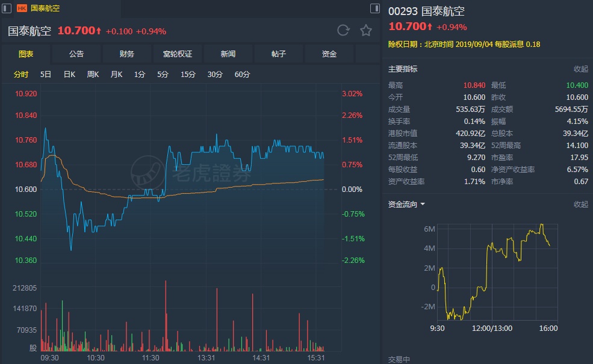593x364 pixels.
Task: Open the 财务 tab
Action: pyautogui.click(x=127, y=54)
